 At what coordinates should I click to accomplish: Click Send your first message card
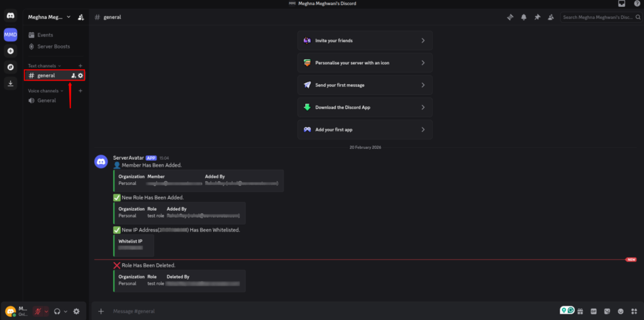point(365,85)
